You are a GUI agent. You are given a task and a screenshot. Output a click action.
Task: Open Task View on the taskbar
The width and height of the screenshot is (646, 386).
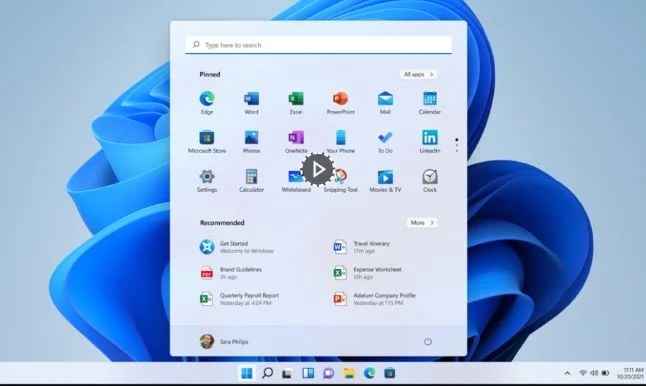pos(287,374)
